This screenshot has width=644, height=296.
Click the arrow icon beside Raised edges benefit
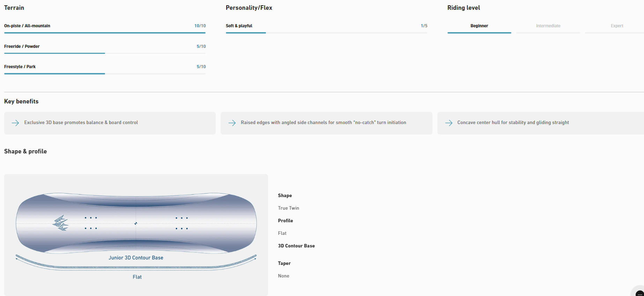[232, 123]
